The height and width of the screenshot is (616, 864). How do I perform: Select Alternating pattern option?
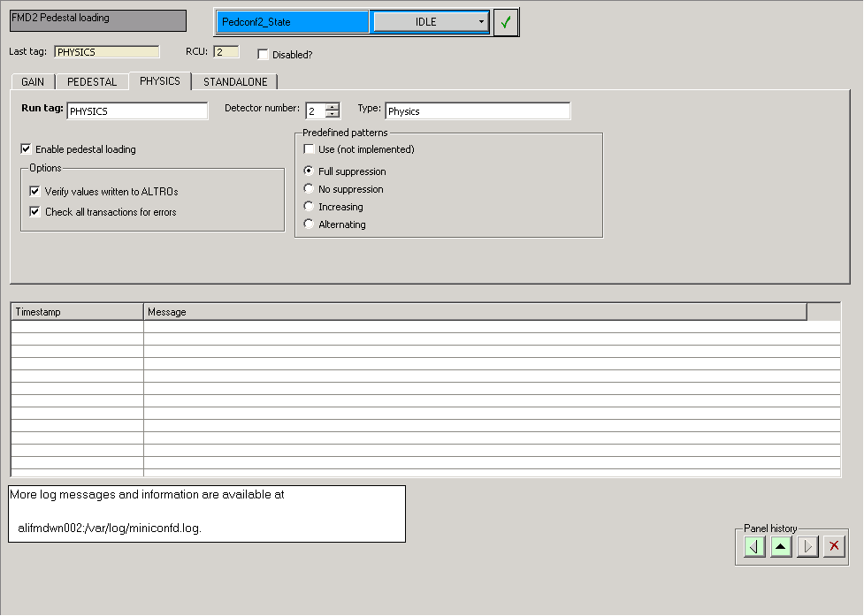tap(310, 224)
